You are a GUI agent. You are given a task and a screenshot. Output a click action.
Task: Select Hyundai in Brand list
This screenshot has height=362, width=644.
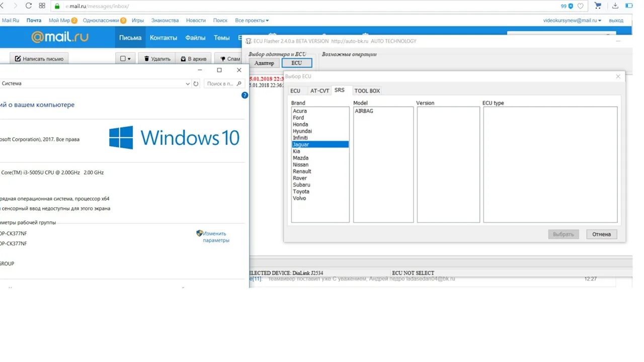pos(320,131)
